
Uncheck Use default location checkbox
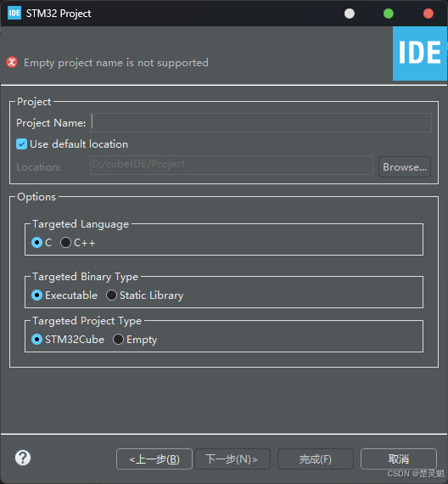point(21,144)
